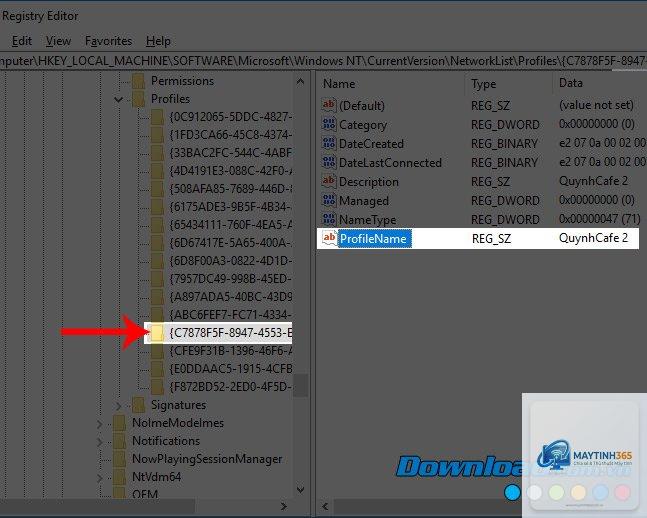
Task: Select the {C7878F5F-8947-4553 folder icon
Action: 157,333
